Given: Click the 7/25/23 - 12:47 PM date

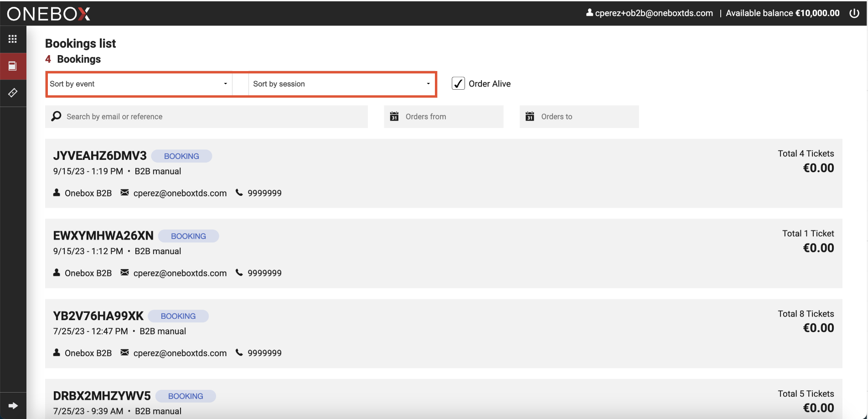Looking at the screenshot, I should (x=90, y=331).
